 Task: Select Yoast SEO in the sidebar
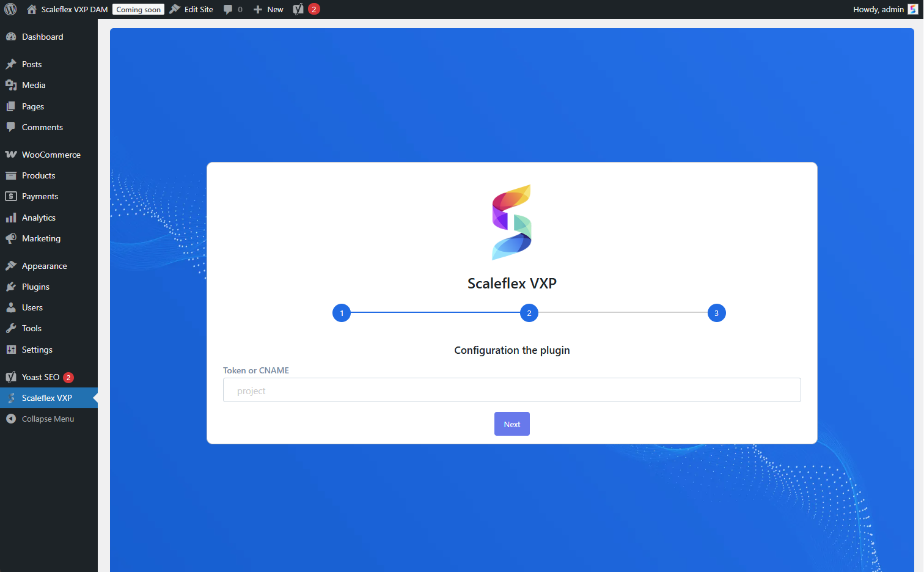(x=49, y=377)
